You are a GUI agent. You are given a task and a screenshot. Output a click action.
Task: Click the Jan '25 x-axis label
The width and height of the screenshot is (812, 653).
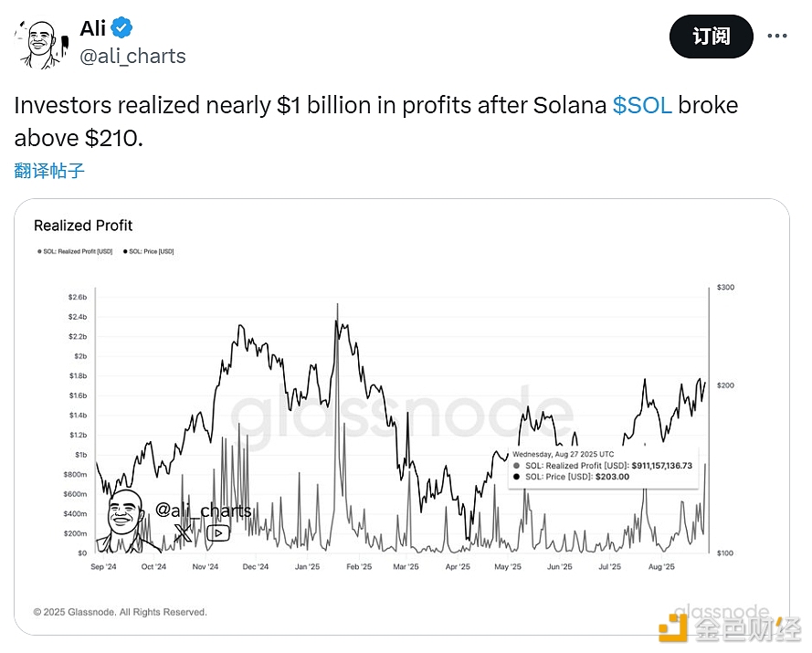pyautogui.click(x=307, y=567)
